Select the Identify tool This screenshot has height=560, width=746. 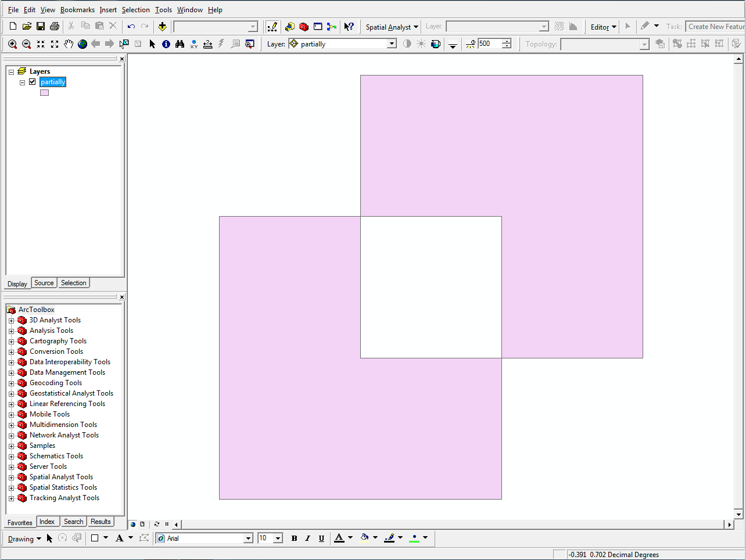pyautogui.click(x=166, y=44)
